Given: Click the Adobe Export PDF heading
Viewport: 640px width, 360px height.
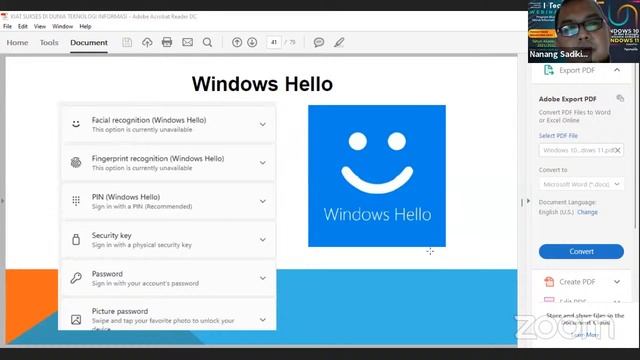Looking at the screenshot, I should pyautogui.click(x=568, y=99).
